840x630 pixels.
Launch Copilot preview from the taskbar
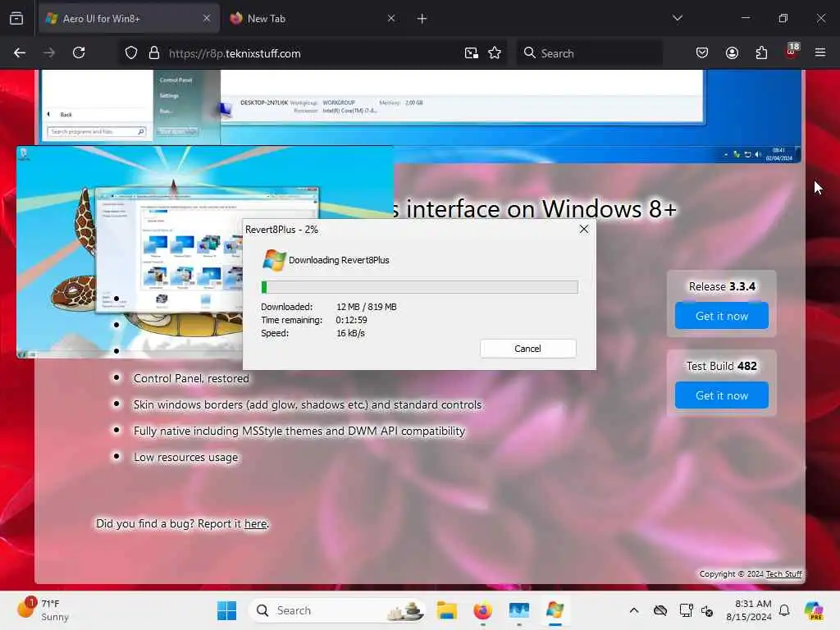814,610
